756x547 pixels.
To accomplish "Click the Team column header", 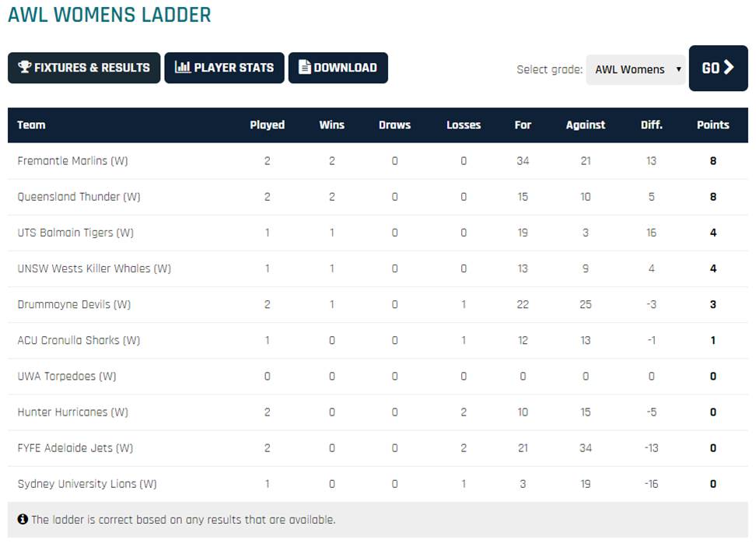I will pyautogui.click(x=31, y=125).
